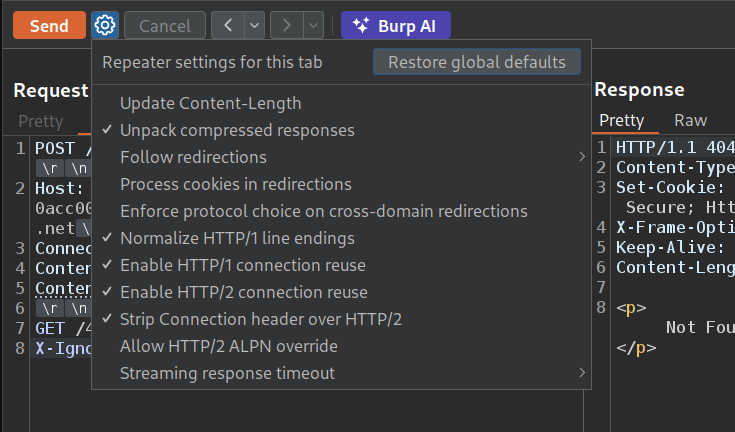Expand the Follow redirections submenu
The width and height of the screenshot is (735, 432).
coord(580,157)
